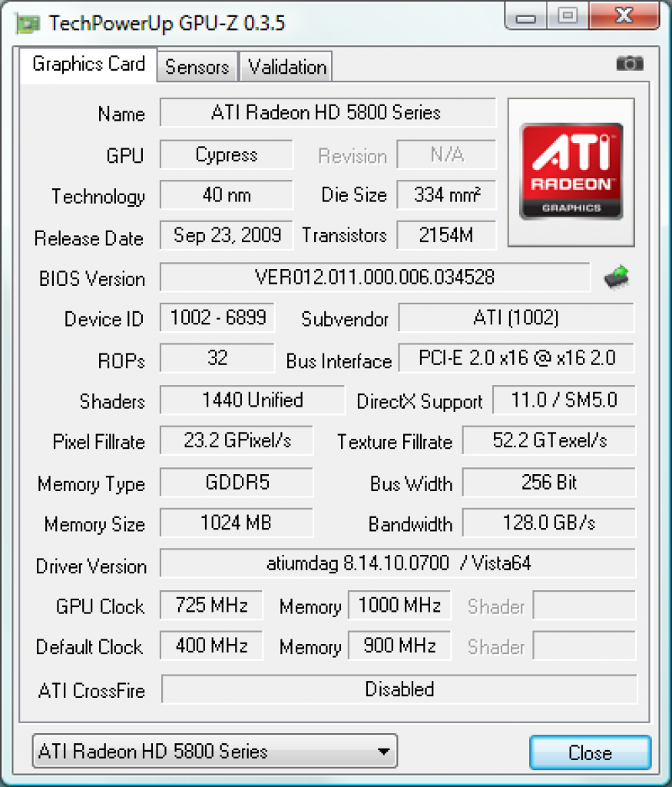This screenshot has width=672, height=787.
Task: Minimize the GPU-Z window
Action: [527, 17]
